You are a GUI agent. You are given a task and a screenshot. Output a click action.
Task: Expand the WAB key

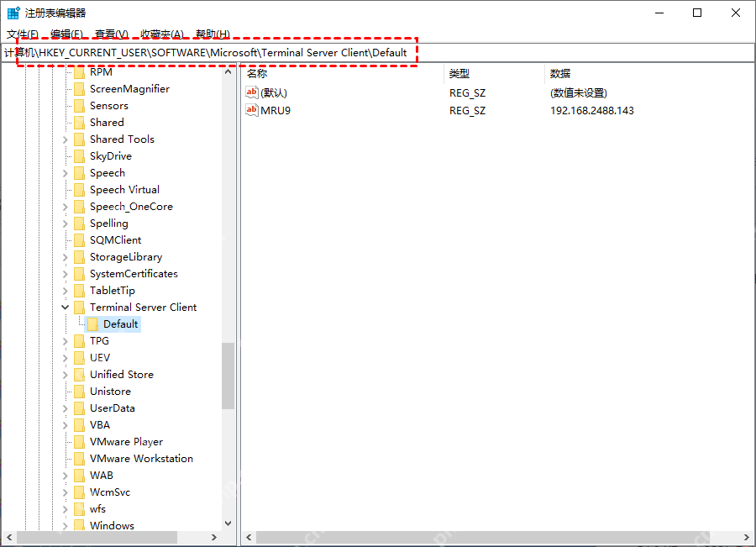[x=65, y=476]
